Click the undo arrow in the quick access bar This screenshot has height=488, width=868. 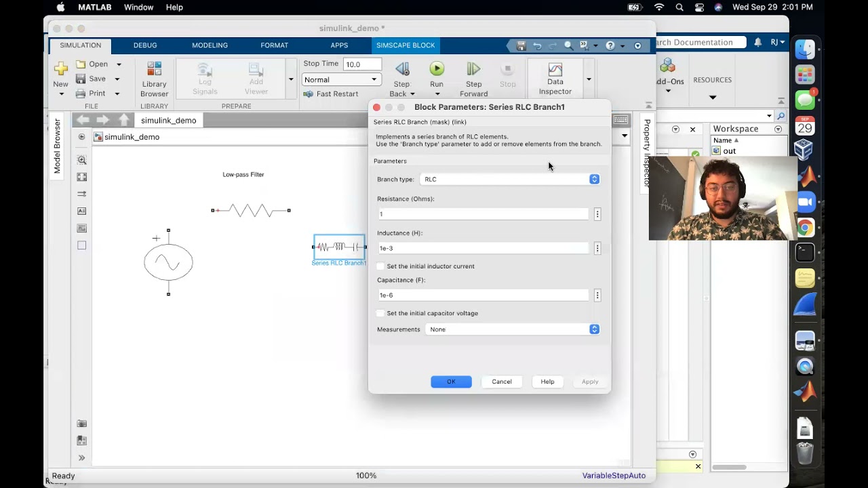(537, 45)
